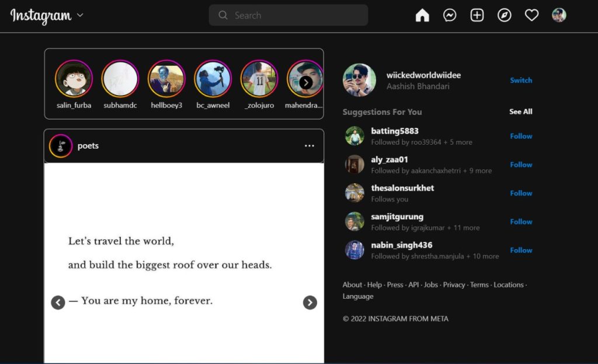The image size is (598, 364).
Task: Open nabin_singh436 profile avatar
Action: pos(354,250)
